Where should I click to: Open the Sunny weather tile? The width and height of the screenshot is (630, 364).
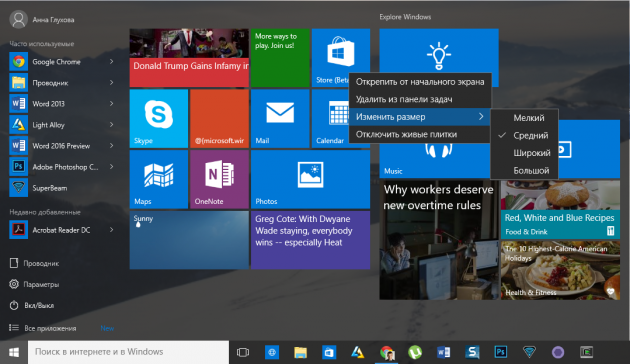pyautogui.click(x=189, y=240)
